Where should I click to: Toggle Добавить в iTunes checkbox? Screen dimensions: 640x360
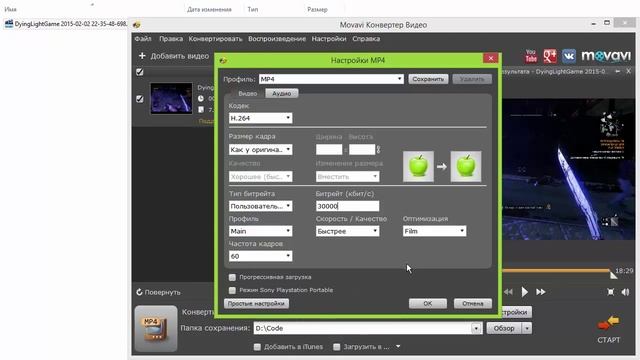(257, 347)
